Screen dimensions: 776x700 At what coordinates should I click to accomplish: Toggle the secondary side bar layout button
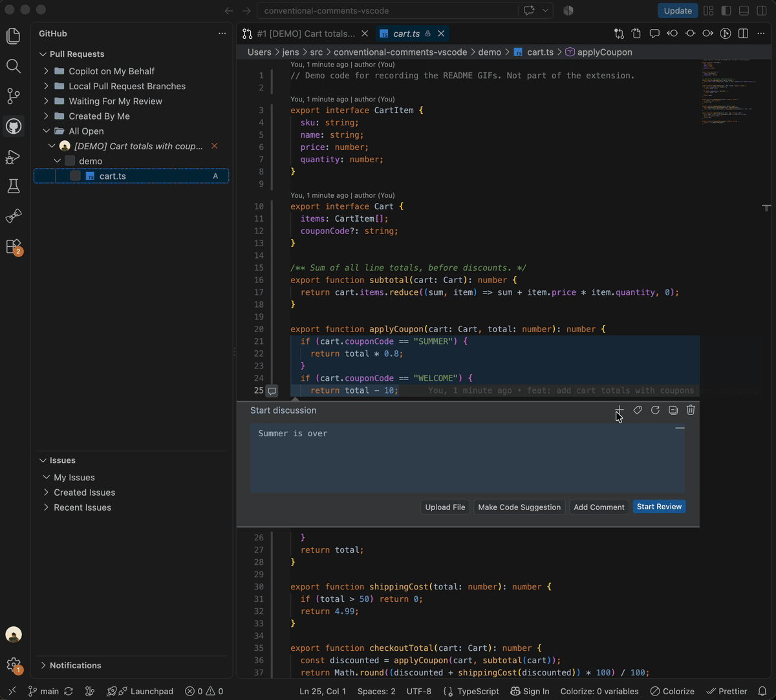click(762, 10)
